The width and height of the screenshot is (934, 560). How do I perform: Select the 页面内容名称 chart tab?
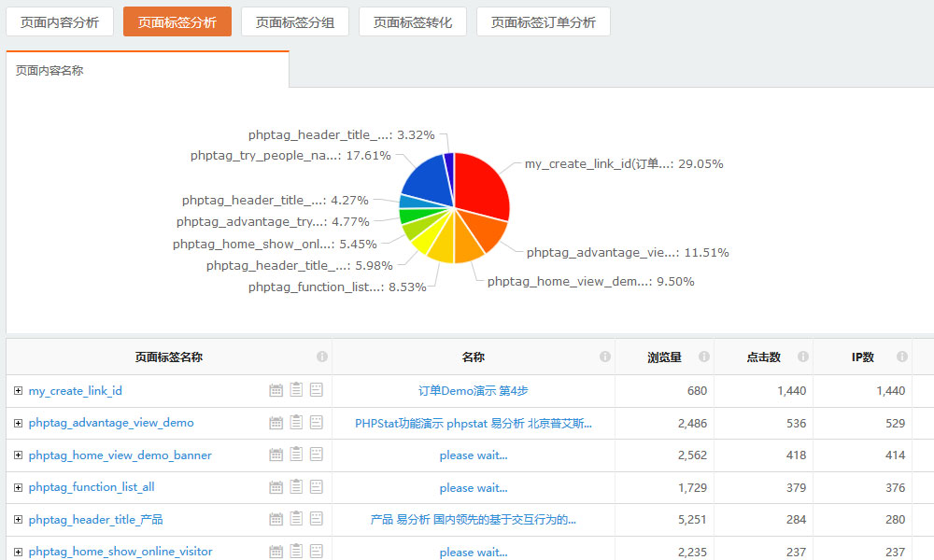pyautogui.click(x=148, y=70)
